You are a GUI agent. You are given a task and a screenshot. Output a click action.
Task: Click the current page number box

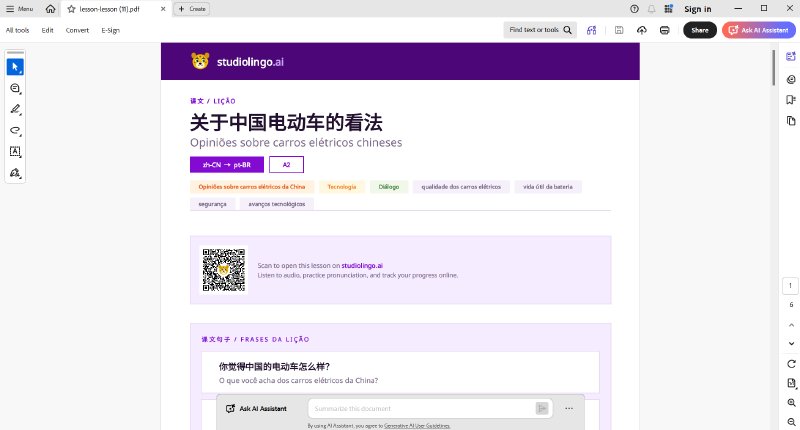790,286
